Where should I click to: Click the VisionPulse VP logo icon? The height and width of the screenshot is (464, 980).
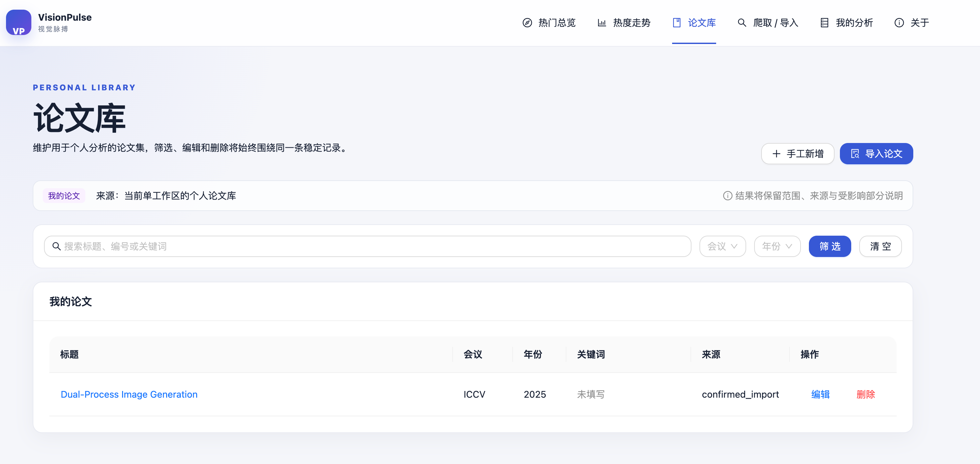pyautogui.click(x=19, y=22)
